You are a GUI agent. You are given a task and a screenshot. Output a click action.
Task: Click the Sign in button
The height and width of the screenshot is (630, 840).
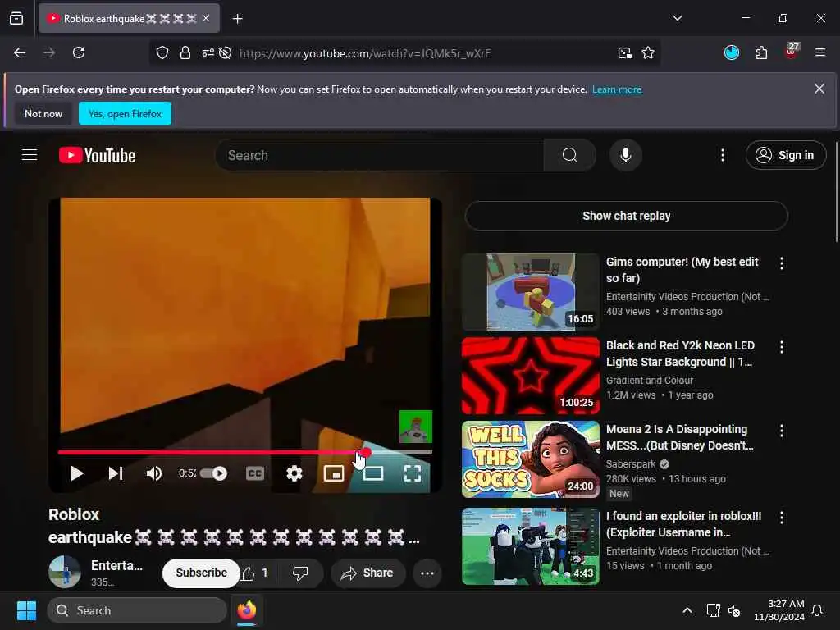(785, 155)
